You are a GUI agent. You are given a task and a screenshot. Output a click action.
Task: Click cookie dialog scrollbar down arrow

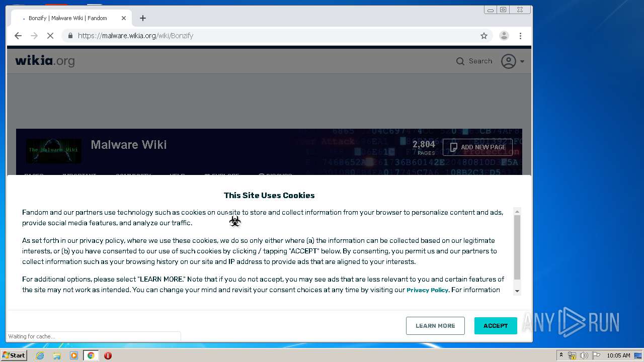tap(517, 291)
